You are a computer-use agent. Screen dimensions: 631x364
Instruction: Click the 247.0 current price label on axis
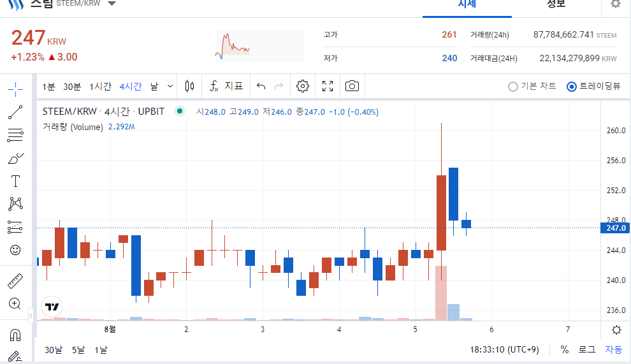(x=616, y=228)
